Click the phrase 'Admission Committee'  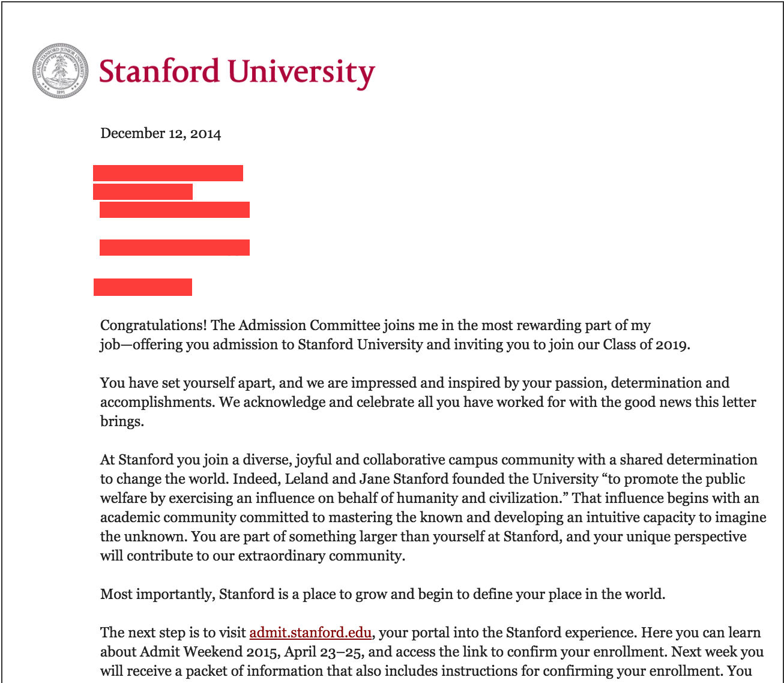309,325
